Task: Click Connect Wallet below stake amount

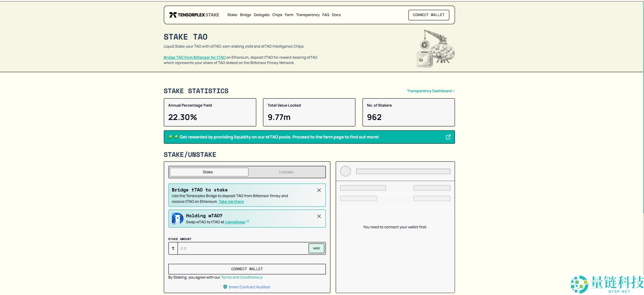Action: pos(247,269)
